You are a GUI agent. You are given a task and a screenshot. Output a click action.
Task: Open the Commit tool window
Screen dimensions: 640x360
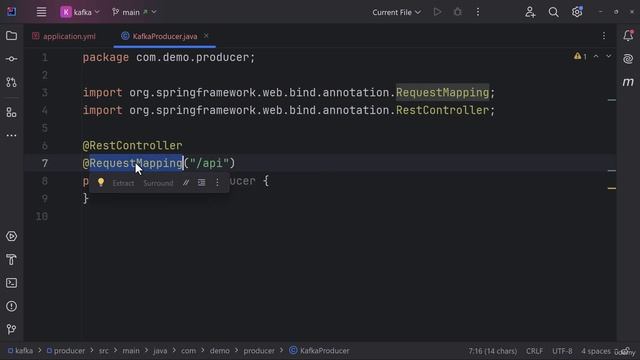click(x=11, y=59)
